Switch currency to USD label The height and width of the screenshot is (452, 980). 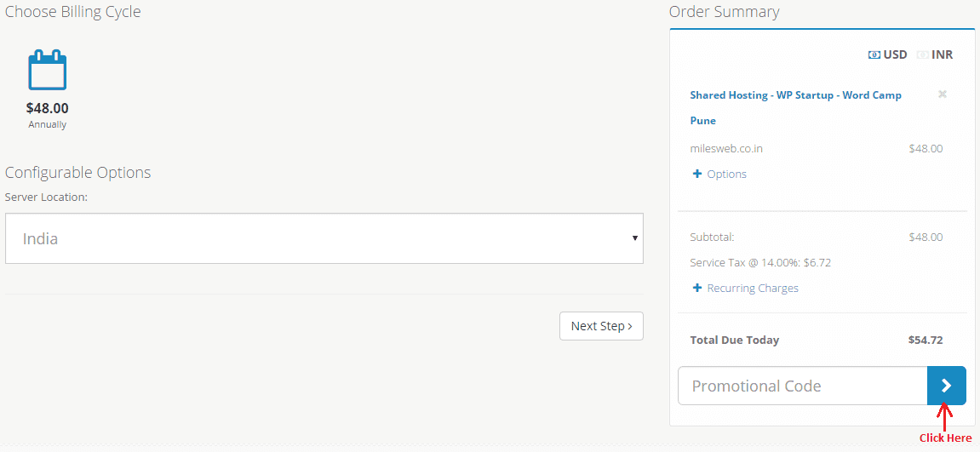click(x=895, y=55)
